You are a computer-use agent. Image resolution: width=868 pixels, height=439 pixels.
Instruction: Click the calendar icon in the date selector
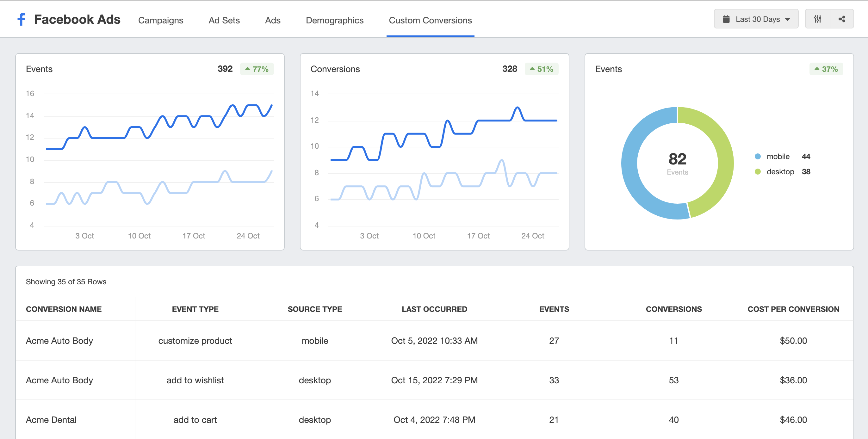(726, 19)
